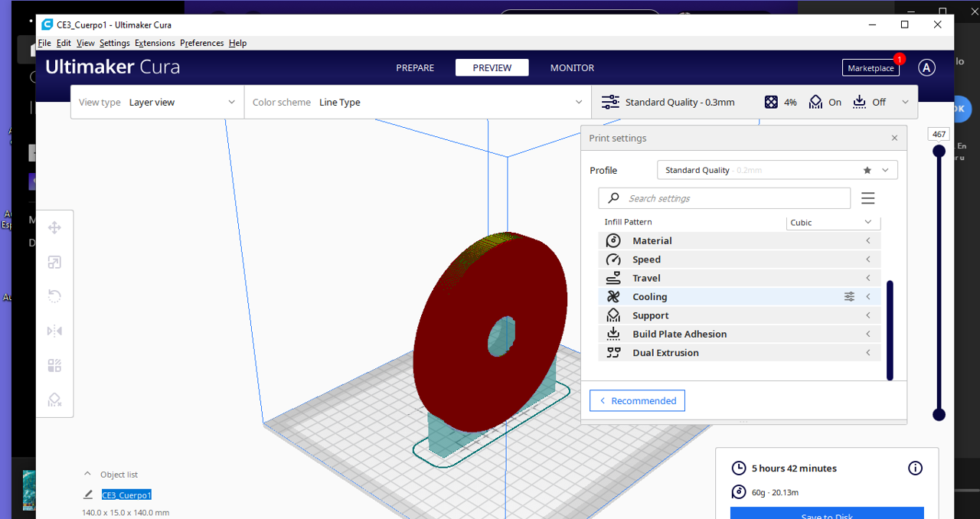Open the Preferences menu
This screenshot has width=980, height=519.
coord(202,43)
